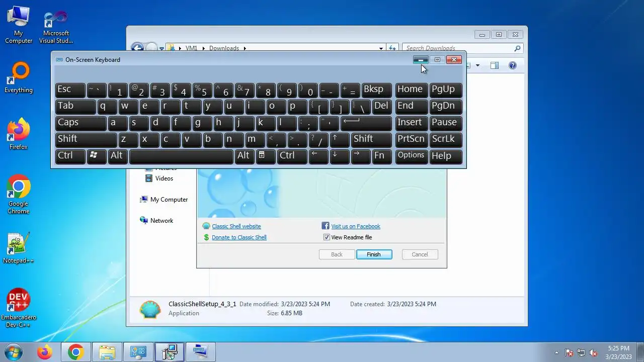Viewport: 644px width, 362px height.
Task: Click the right arrow key
Action: pos(361,156)
